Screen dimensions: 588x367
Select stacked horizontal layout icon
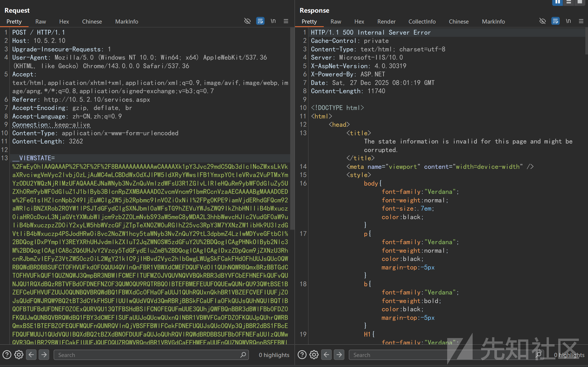pos(569,2)
